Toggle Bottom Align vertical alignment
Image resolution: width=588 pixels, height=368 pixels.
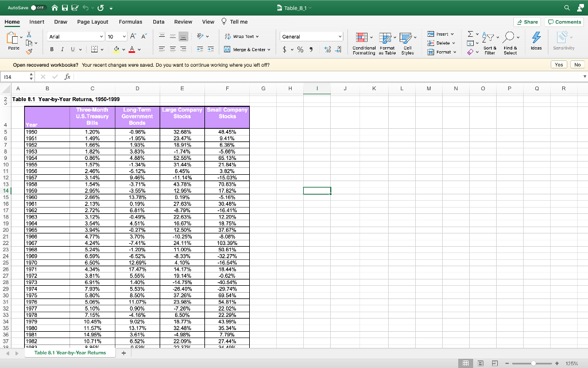pyautogui.click(x=183, y=36)
